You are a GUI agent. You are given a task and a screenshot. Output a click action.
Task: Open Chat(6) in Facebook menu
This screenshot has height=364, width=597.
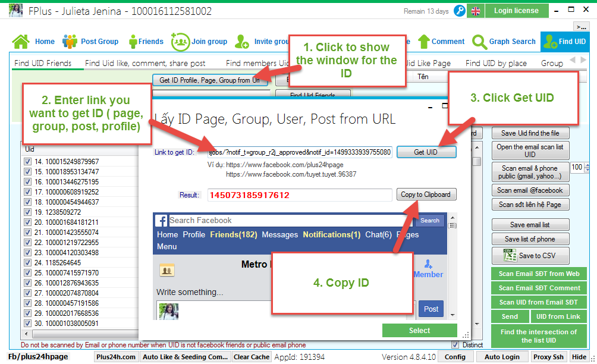pos(378,234)
